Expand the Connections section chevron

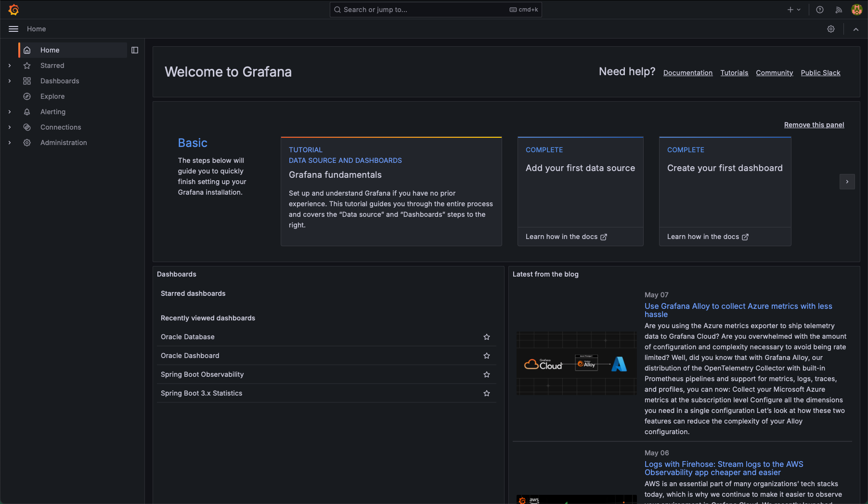[x=10, y=127]
